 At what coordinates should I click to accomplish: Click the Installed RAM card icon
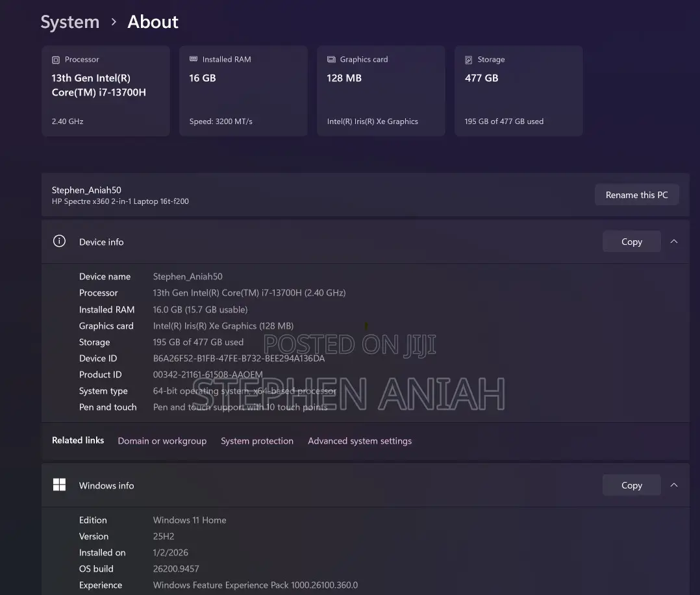194,59
